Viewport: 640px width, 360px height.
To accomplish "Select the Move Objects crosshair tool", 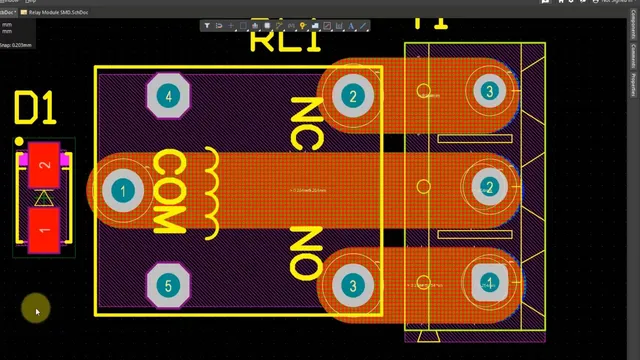I will (231, 26).
